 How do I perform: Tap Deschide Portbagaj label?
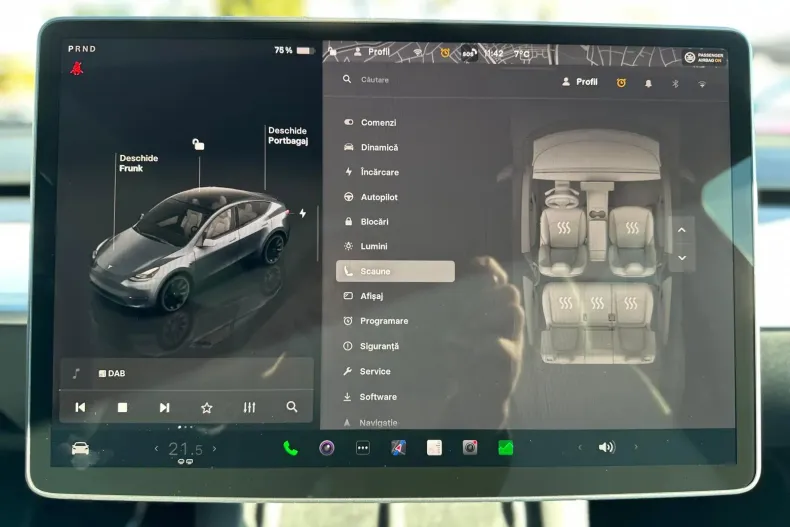coord(288,136)
